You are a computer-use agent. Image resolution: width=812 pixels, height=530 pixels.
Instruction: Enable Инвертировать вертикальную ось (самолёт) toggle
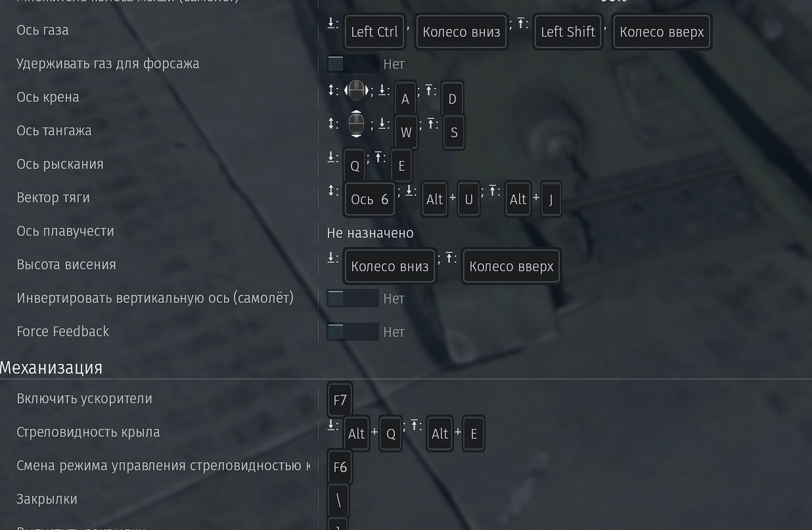353,298
